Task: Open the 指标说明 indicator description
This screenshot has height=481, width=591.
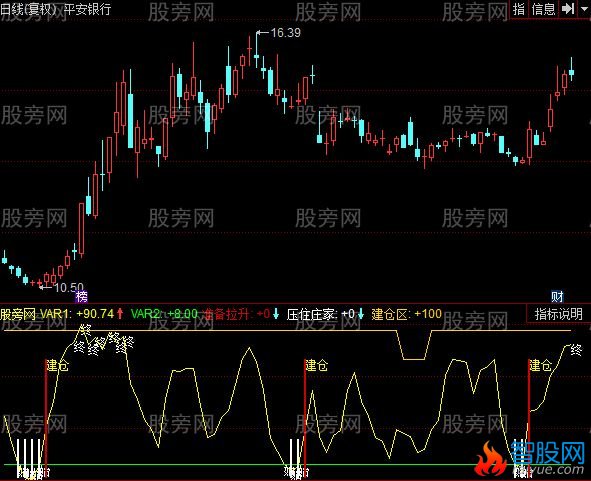Action: [558, 314]
